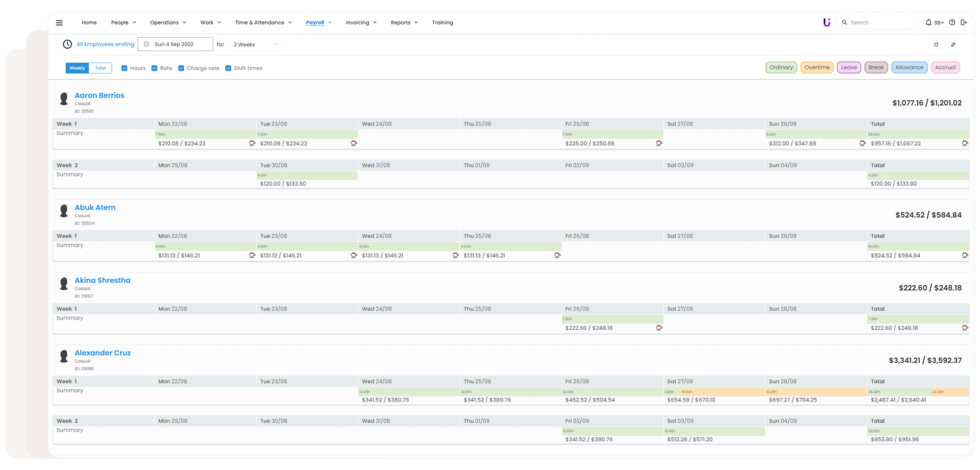The height and width of the screenshot is (470, 980).
Task: Go to the Training menu item
Action: point(442,22)
